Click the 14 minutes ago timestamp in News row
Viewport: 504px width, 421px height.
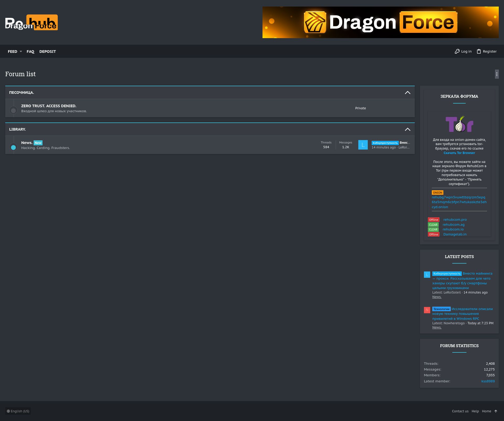tap(384, 147)
